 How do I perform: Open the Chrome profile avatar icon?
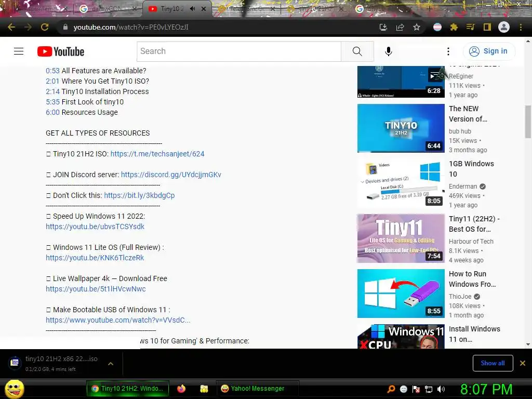[x=504, y=27]
